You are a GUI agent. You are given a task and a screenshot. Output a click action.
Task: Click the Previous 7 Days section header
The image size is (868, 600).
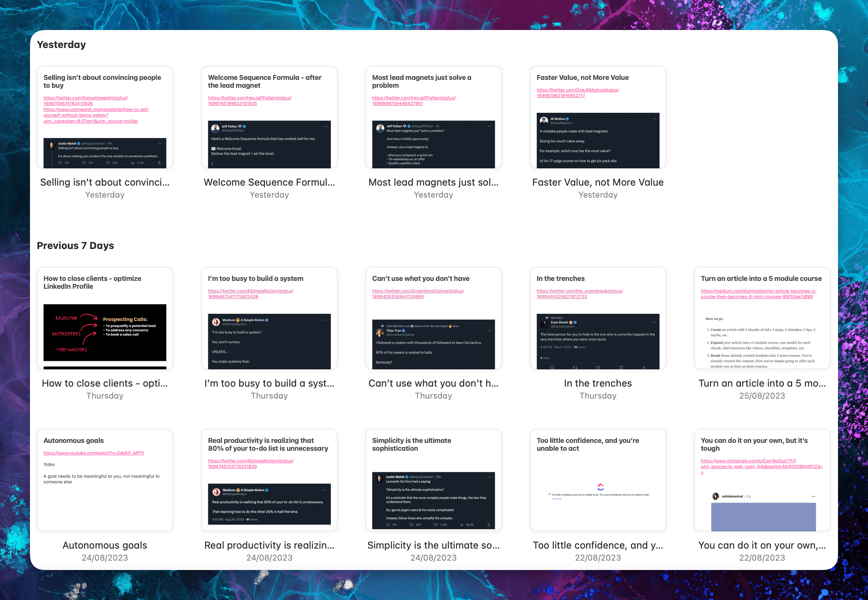(x=76, y=246)
